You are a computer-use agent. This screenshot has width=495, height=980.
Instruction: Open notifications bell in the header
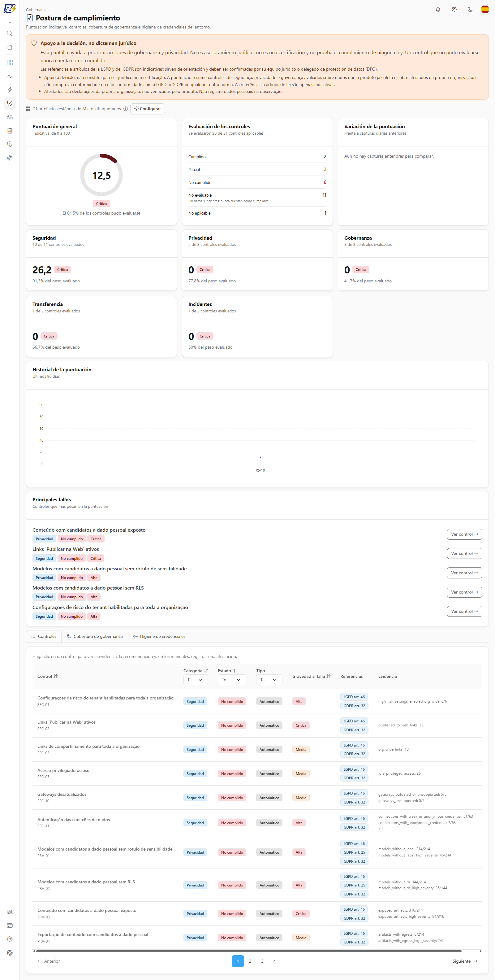[x=438, y=10]
